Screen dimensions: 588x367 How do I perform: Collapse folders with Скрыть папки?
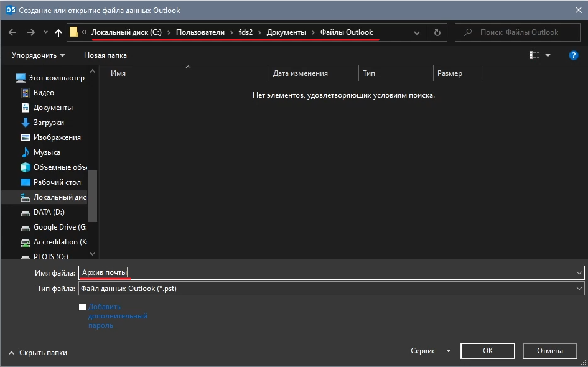[x=38, y=353]
